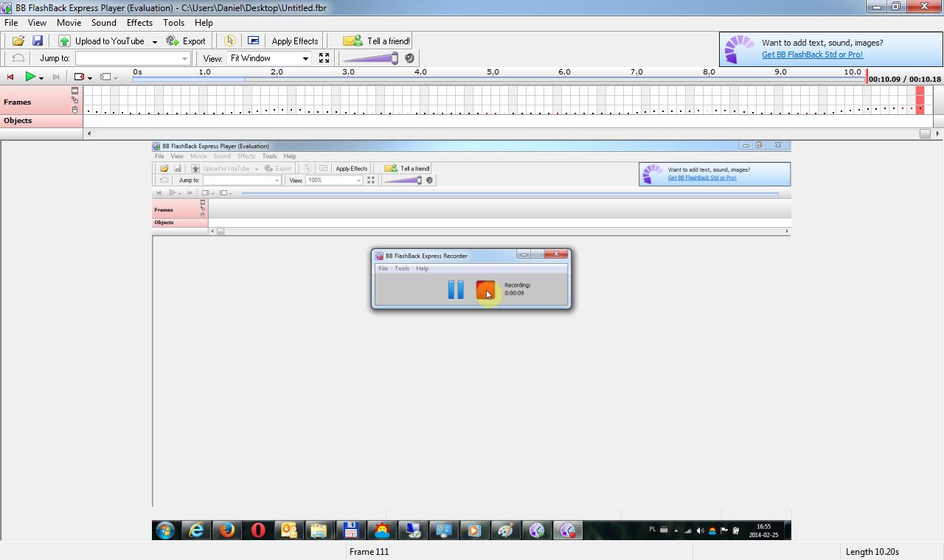Click the go to start playback icon

(10, 77)
